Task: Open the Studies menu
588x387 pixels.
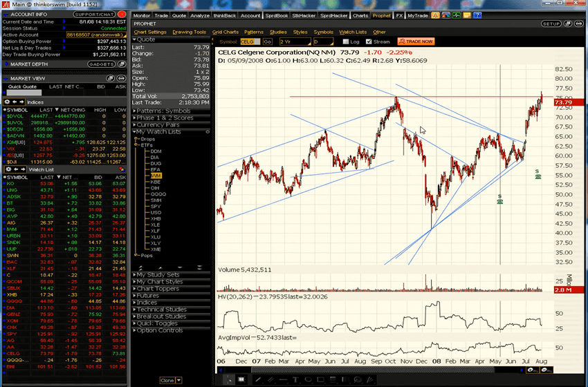Action: point(278,32)
